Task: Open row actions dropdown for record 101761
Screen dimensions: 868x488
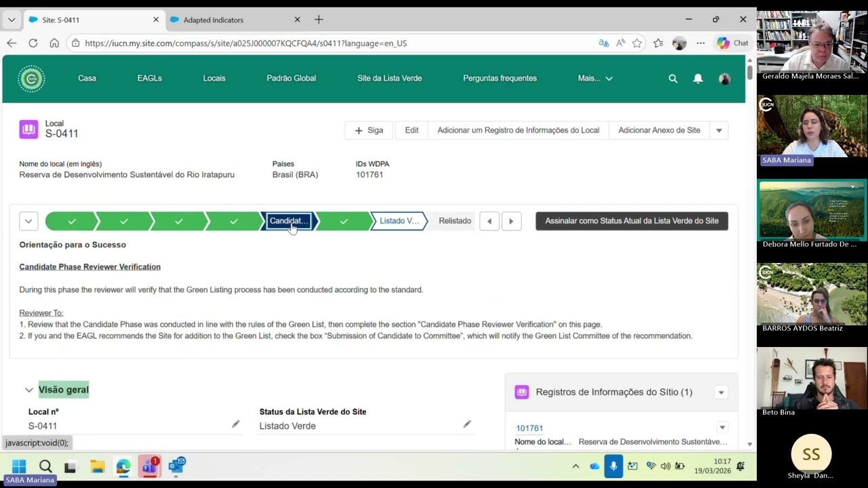Action: [722, 428]
